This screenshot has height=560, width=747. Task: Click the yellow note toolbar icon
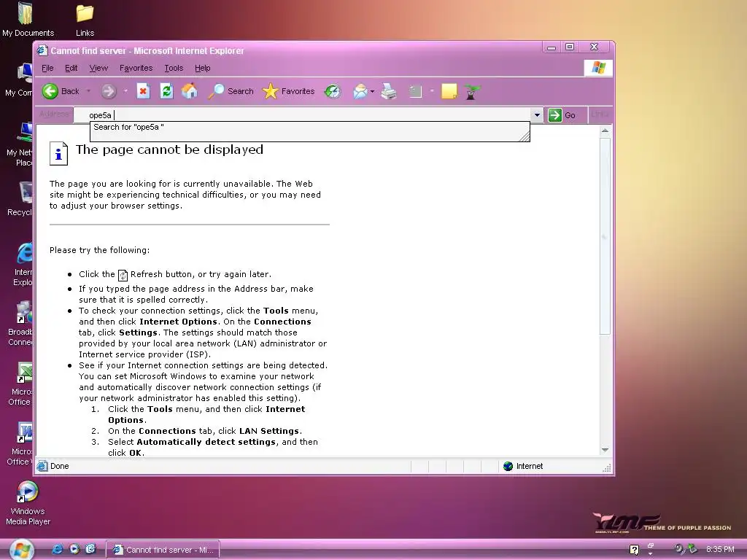(x=449, y=91)
